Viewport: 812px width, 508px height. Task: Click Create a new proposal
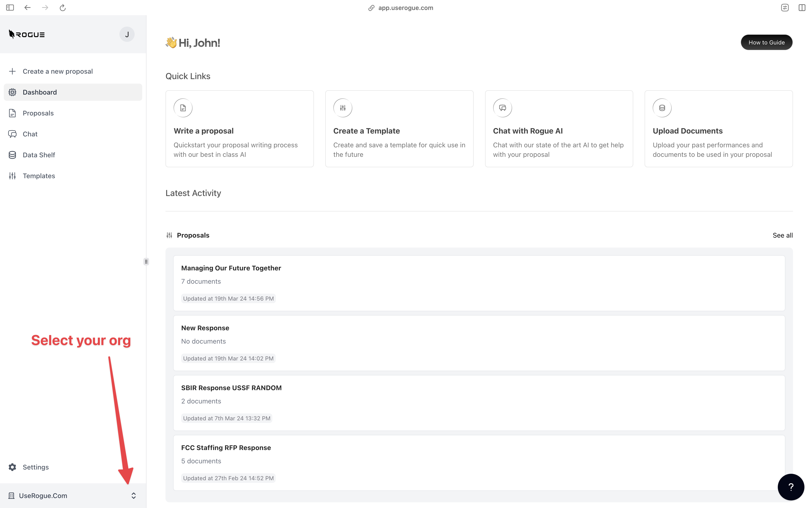(x=57, y=71)
